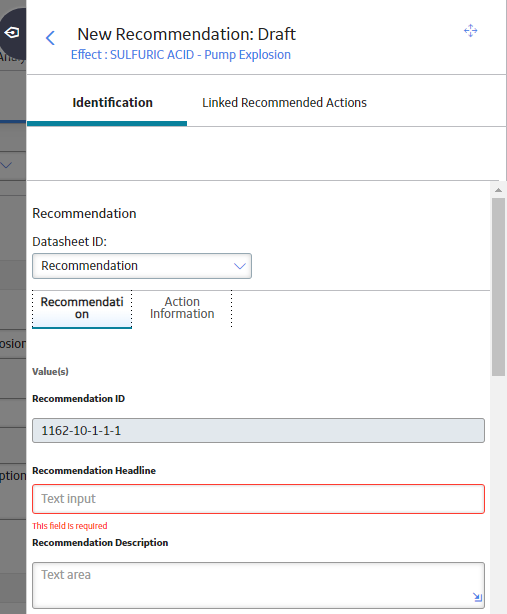Click the back arrow beside New Recommendation
This screenshot has width=507, height=614.
tap(50, 38)
